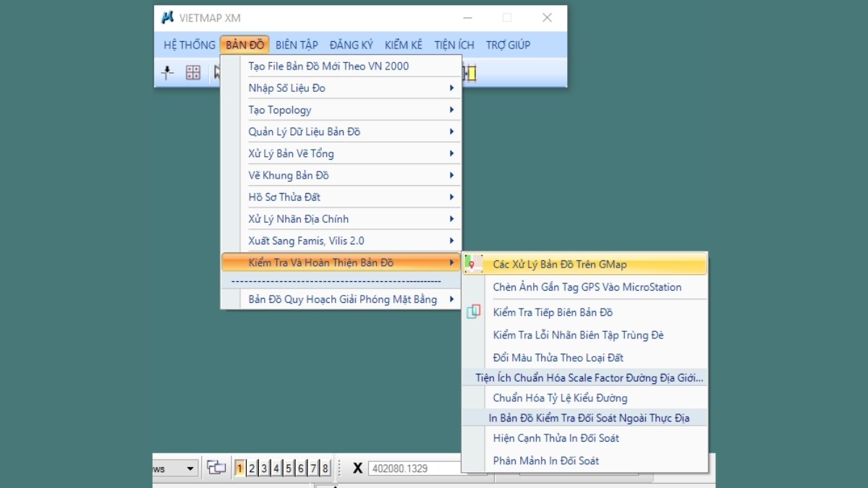This screenshot has height=488, width=868.
Task: Click the red grid icon in toolbar
Action: pos(193,72)
